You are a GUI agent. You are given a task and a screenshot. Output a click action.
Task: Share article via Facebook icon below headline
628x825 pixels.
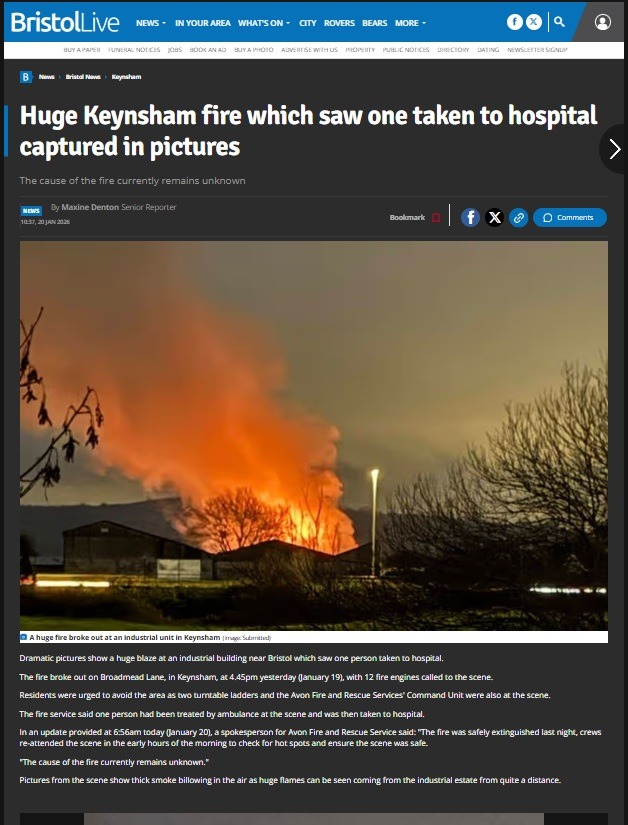pos(470,217)
